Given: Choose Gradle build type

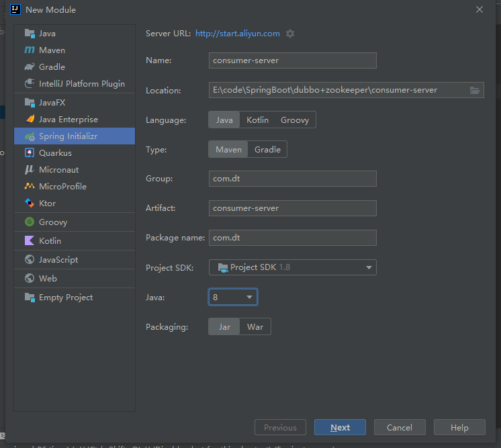Looking at the screenshot, I should click(x=267, y=149).
